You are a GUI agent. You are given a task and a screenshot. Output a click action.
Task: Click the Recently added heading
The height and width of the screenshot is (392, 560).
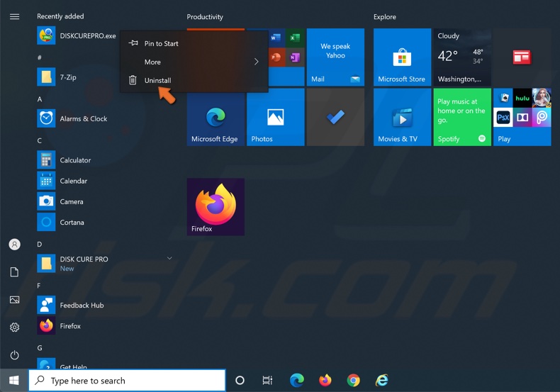60,16
